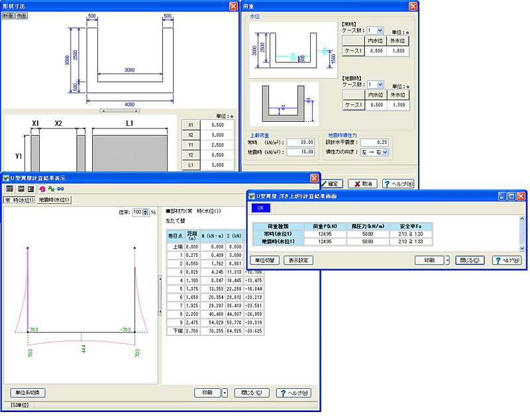The image size is (530, 420).
Task: Click the 地震時(水位1) row in uplift table
Action: click(343, 242)
